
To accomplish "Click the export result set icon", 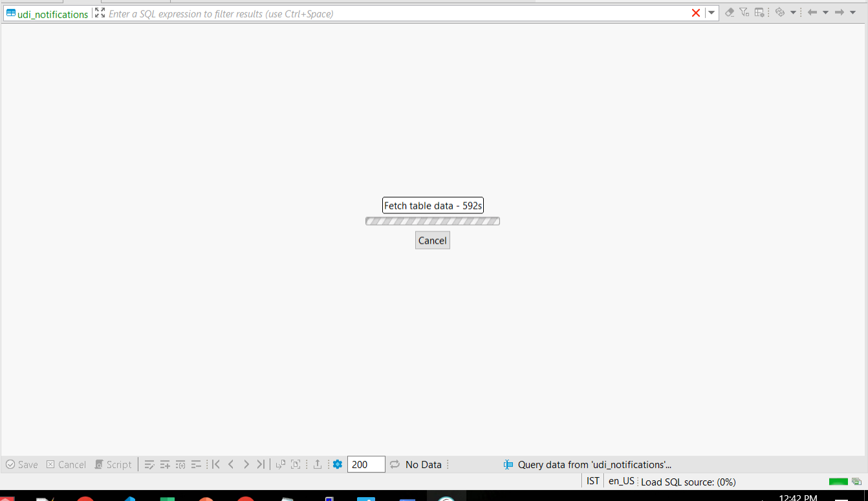I will (x=317, y=464).
